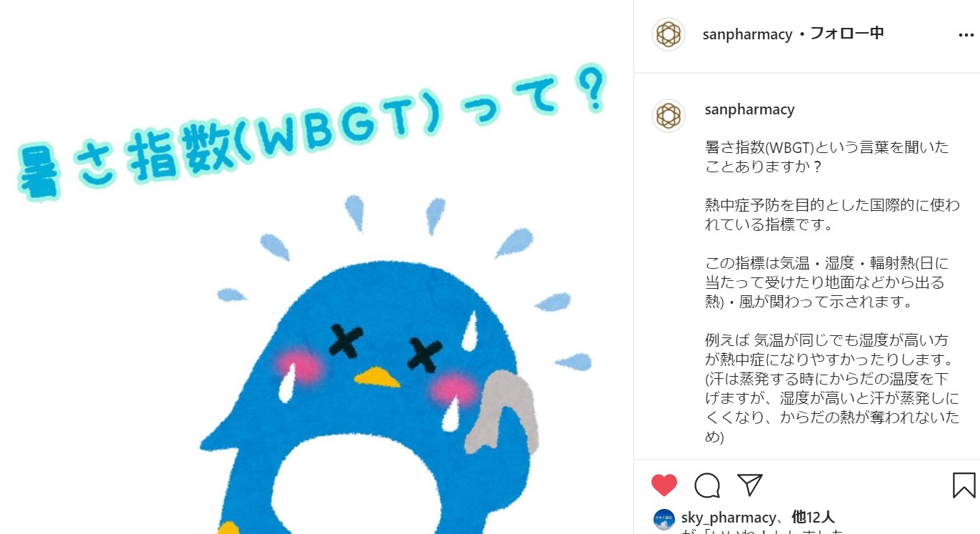Open the sanpharmacy username link in the header
The height and width of the screenshot is (534, 980).
[748, 34]
